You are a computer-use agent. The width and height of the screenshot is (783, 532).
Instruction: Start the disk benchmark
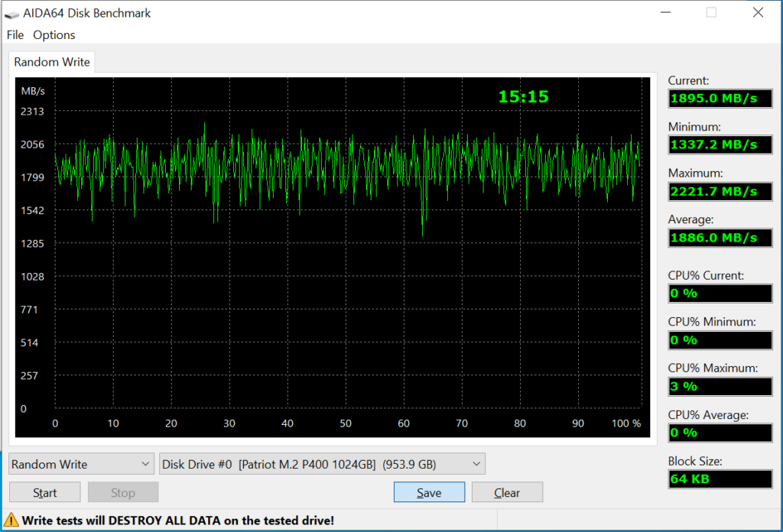tap(44, 491)
